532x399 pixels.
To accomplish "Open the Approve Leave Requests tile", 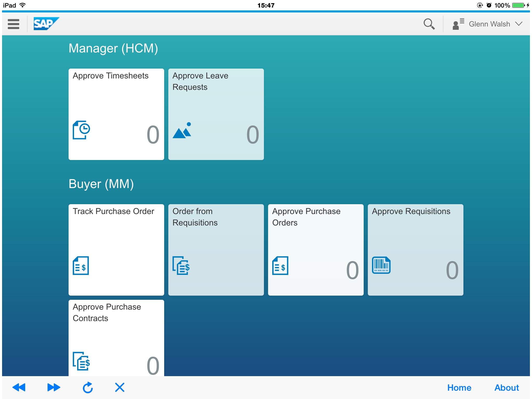I will point(216,114).
